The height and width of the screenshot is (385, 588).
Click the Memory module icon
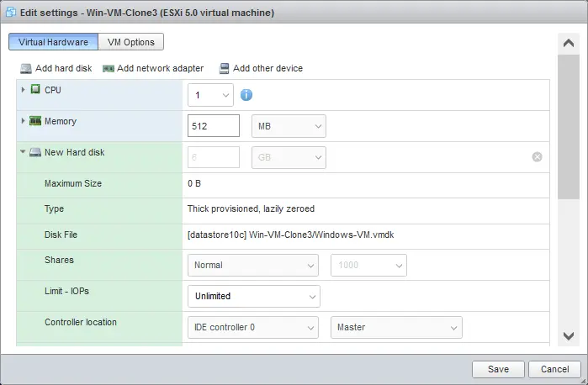pos(35,121)
